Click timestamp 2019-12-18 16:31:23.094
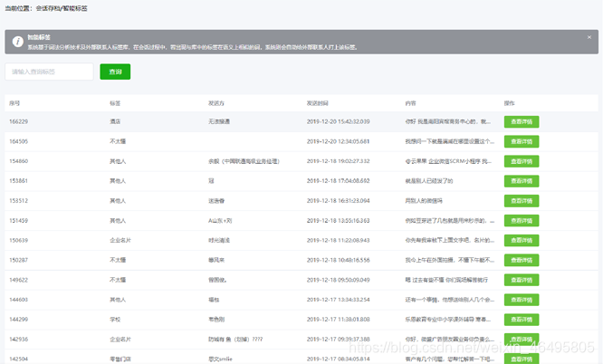The image size is (603, 364). tap(338, 201)
